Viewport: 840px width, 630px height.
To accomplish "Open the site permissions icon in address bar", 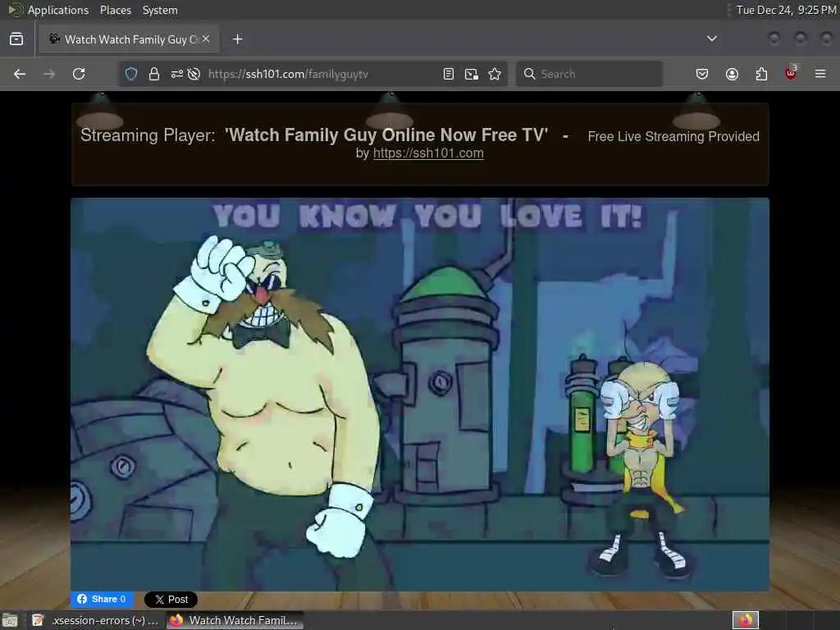I will pos(177,74).
